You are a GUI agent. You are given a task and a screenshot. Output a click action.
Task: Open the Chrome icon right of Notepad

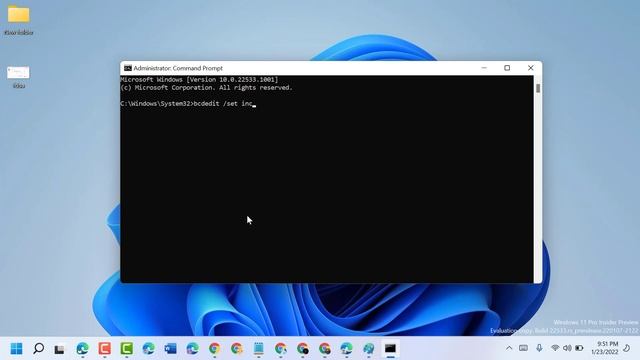pyautogui.click(x=281, y=349)
